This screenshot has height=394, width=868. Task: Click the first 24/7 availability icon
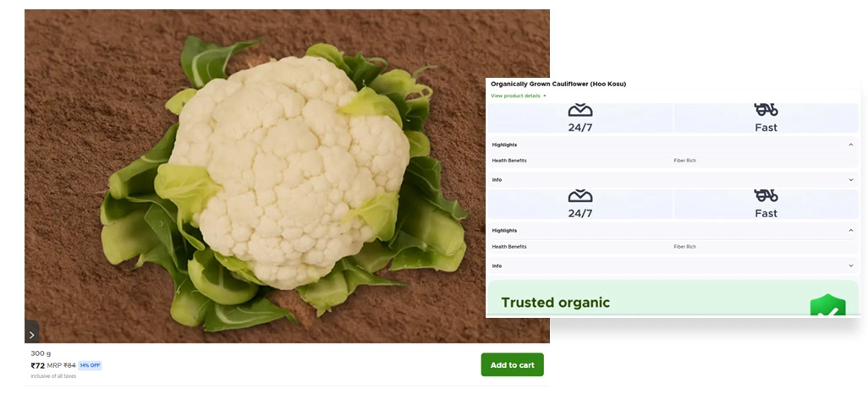[580, 110]
